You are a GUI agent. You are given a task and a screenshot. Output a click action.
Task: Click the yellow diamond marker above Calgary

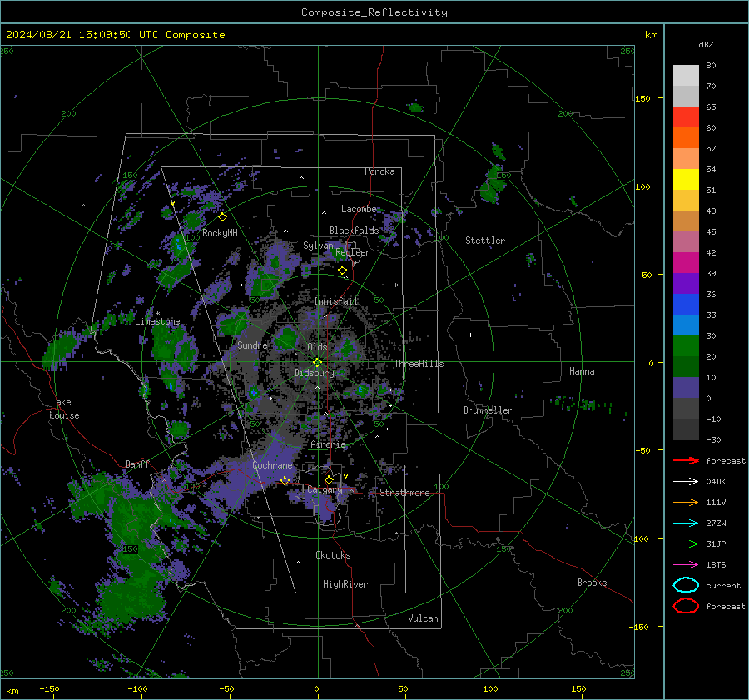[x=329, y=479]
